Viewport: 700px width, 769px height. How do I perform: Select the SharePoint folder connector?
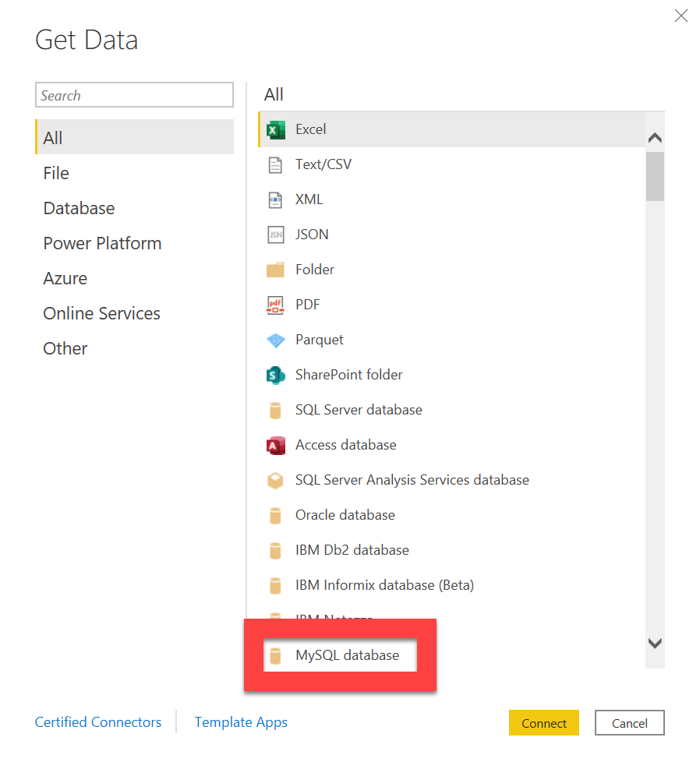tap(348, 374)
